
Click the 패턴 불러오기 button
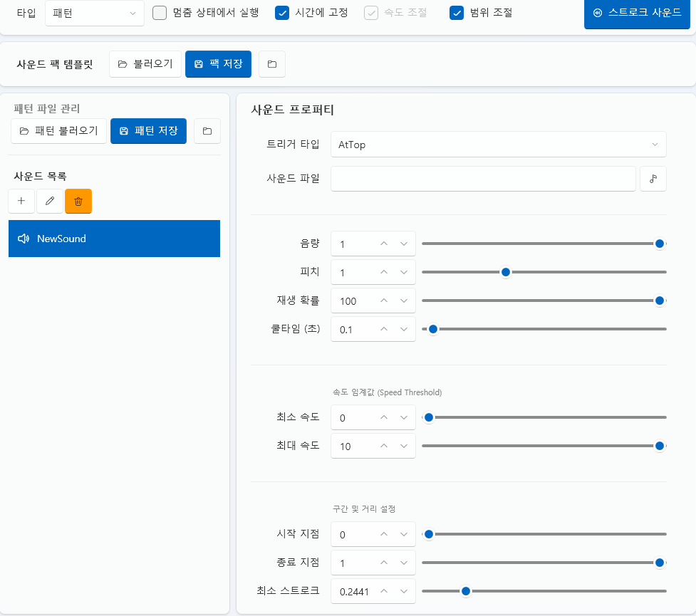point(59,131)
